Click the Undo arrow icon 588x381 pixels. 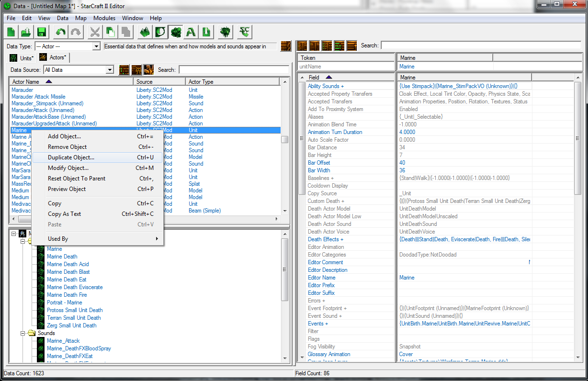(60, 32)
